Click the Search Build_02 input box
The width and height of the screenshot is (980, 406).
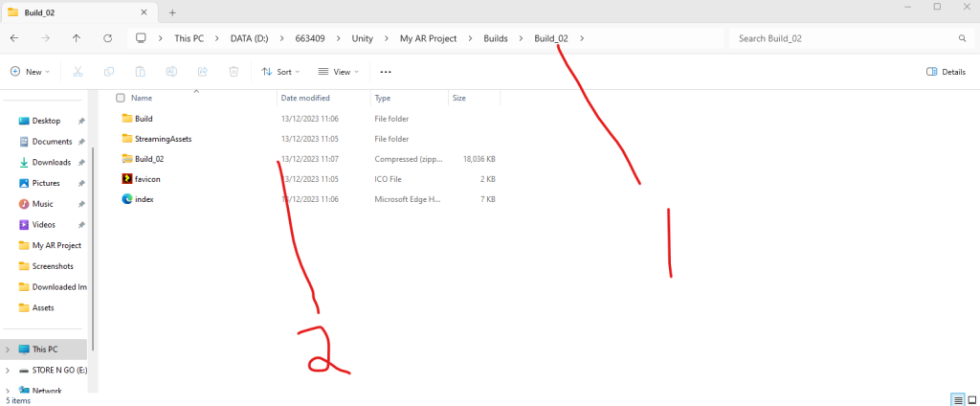(842, 38)
